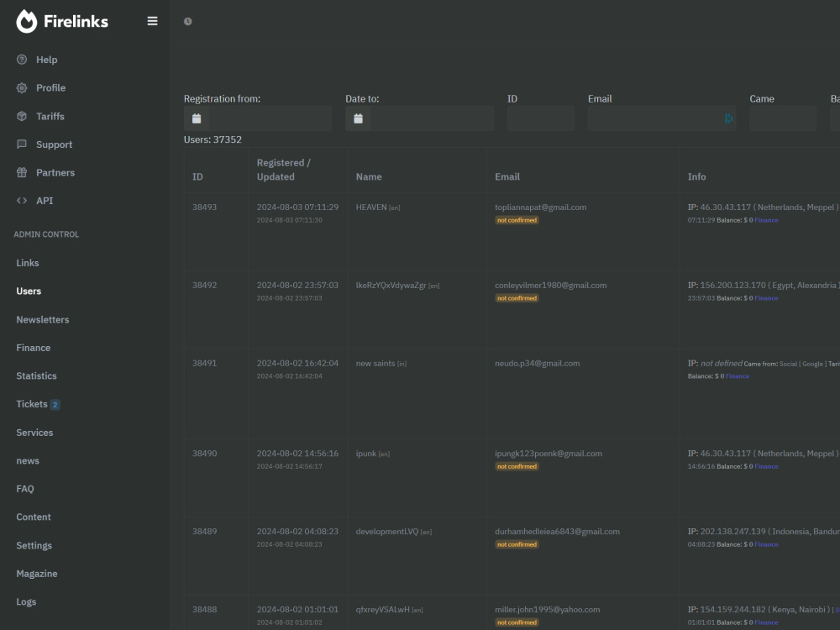840x630 pixels.
Task: Select the Users admin page
Action: point(29,291)
